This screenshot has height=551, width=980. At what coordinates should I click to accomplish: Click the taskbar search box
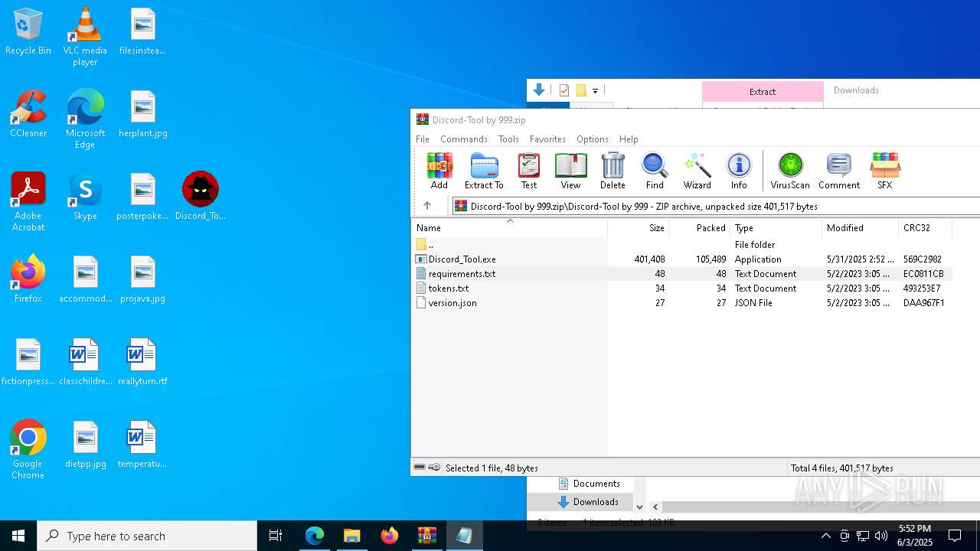pyautogui.click(x=147, y=536)
